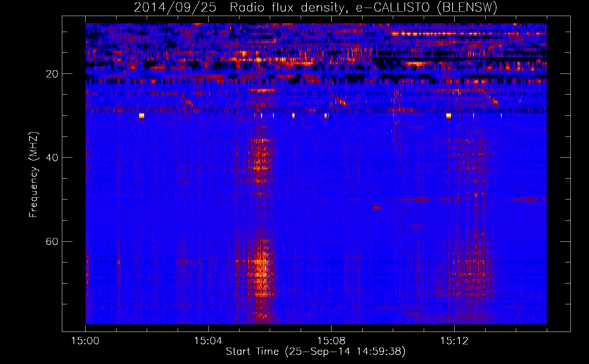Click the plot title 'Radio flux density, e-CALLISTO (BLENSW)'
The width and height of the screenshot is (589, 364).
click(363, 8)
